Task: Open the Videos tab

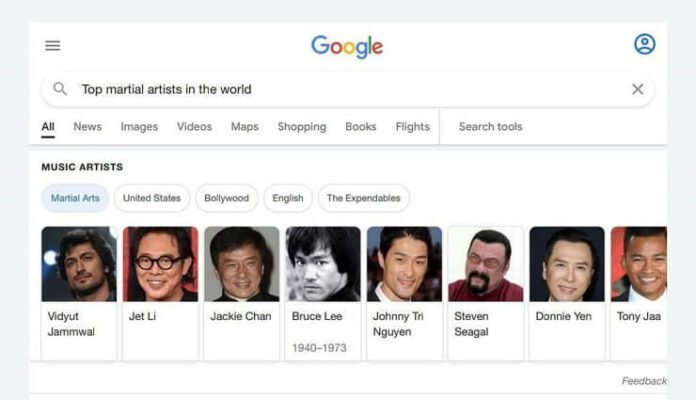Action: (x=194, y=127)
